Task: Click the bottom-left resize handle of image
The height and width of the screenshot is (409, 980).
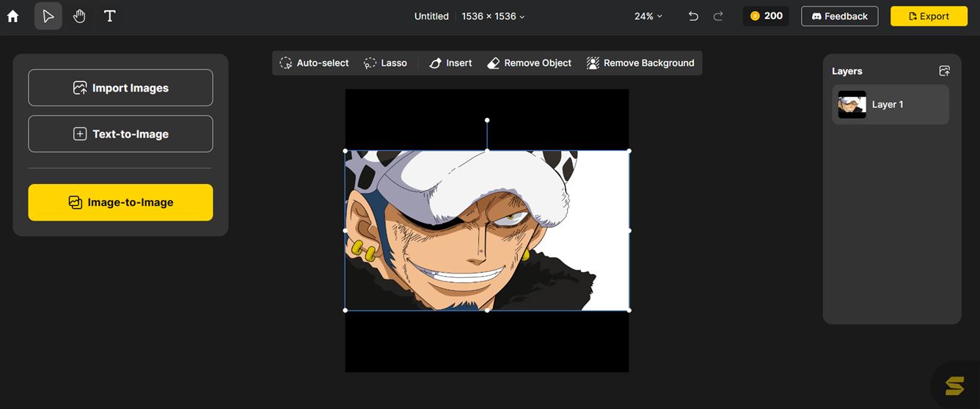Action: point(345,310)
